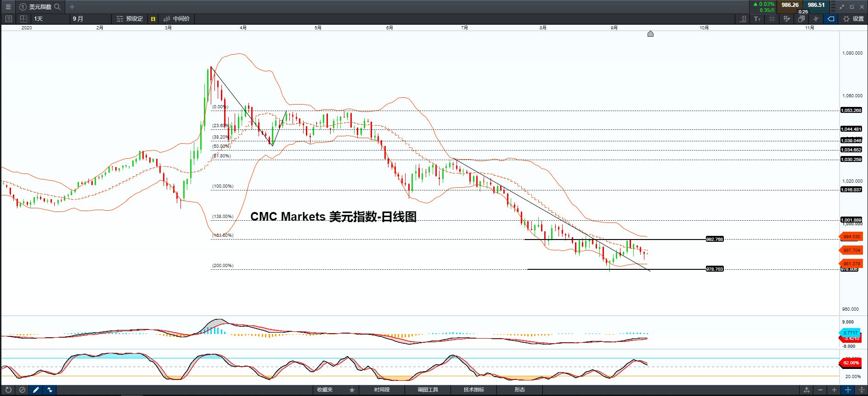Toggle the price scale lines icon
This screenshot has height=396, width=868.
click(x=743, y=19)
